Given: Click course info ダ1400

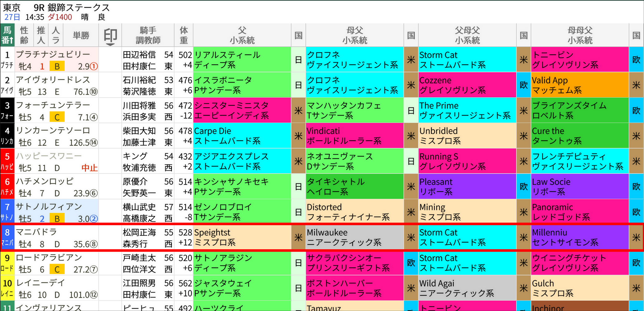Looking at the screenshot, I should (x=60, y=17).
